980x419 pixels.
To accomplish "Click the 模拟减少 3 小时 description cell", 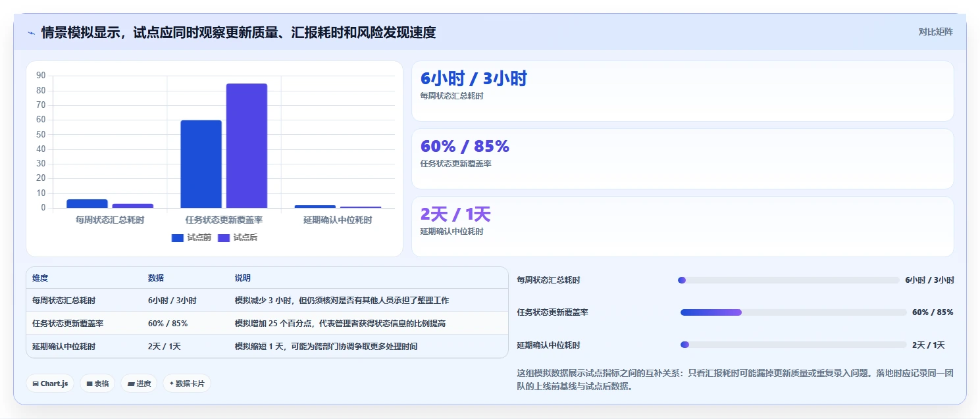I will pos(342,300).
